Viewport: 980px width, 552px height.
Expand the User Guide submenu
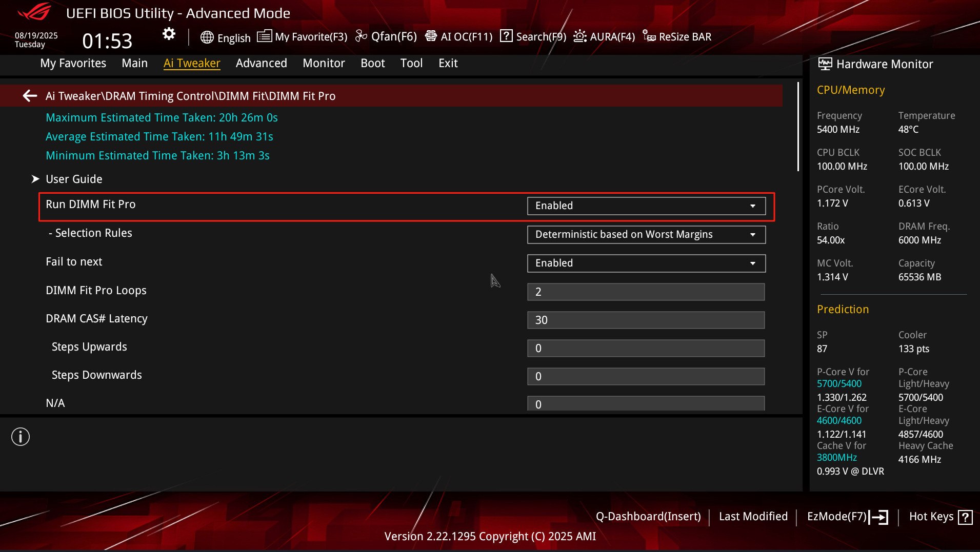[74, 179]
